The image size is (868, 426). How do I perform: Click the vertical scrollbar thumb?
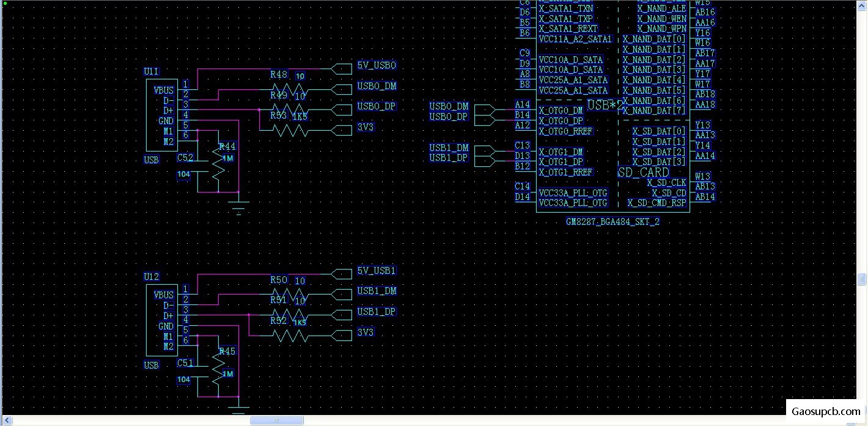862,279
